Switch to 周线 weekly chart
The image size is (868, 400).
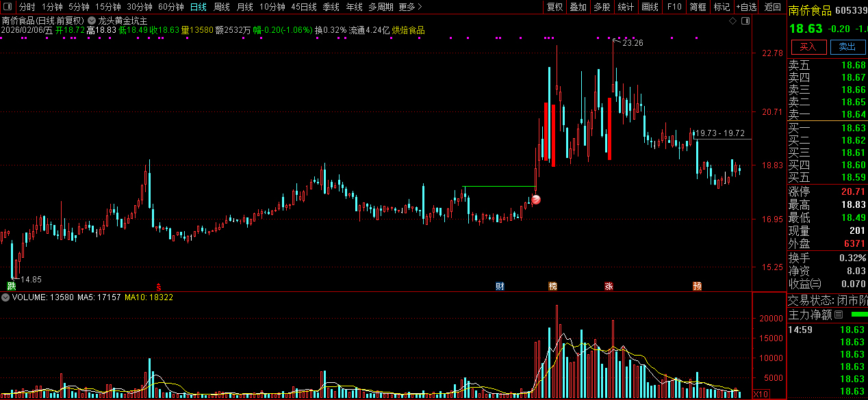(221, 7)
